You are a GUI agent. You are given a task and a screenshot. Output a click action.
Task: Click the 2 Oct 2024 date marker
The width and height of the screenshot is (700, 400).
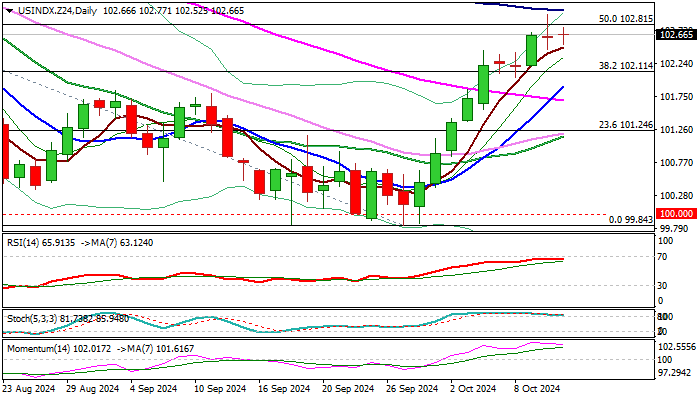(x=473, y=389)
